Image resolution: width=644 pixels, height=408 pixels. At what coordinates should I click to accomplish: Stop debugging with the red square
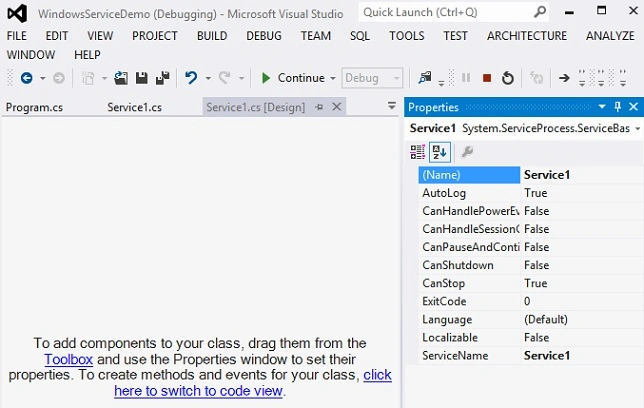[x=487, y=78]
